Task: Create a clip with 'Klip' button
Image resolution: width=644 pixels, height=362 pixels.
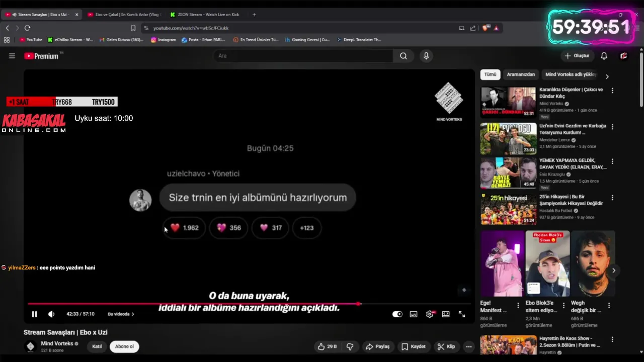Action: pos(446,346)
